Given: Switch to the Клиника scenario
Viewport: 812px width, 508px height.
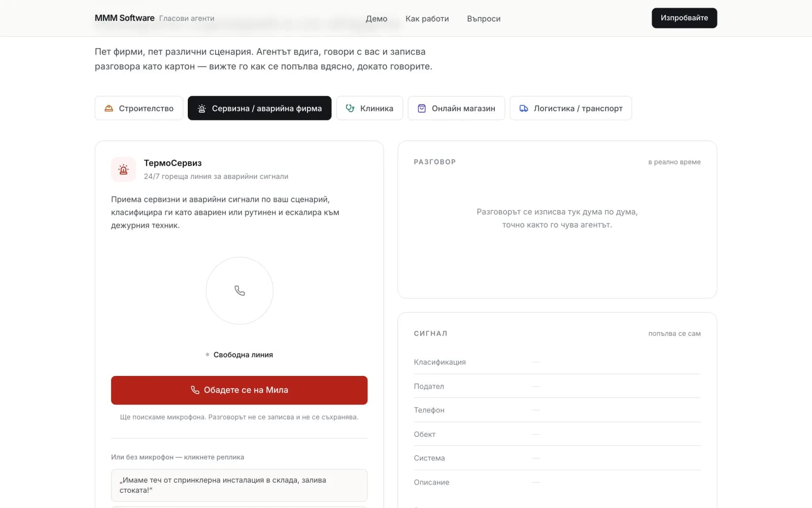Looking at the screenshot, I should (369, 108).
